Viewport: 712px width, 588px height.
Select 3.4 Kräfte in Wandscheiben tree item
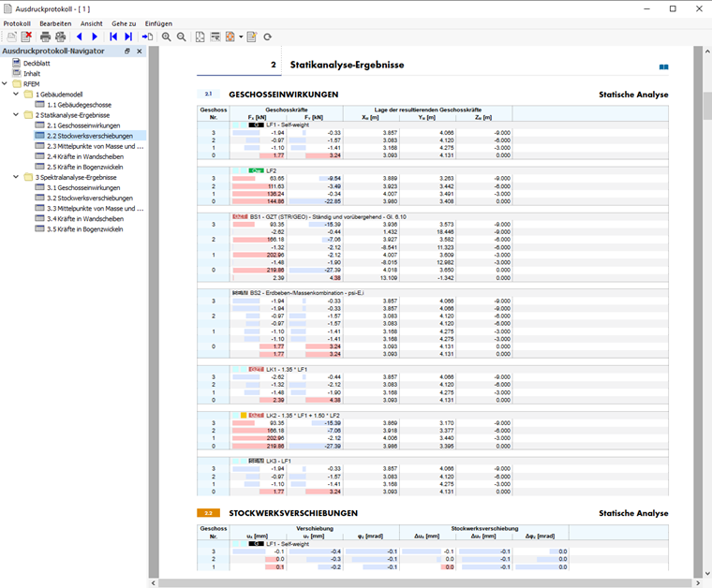(85, 219)
